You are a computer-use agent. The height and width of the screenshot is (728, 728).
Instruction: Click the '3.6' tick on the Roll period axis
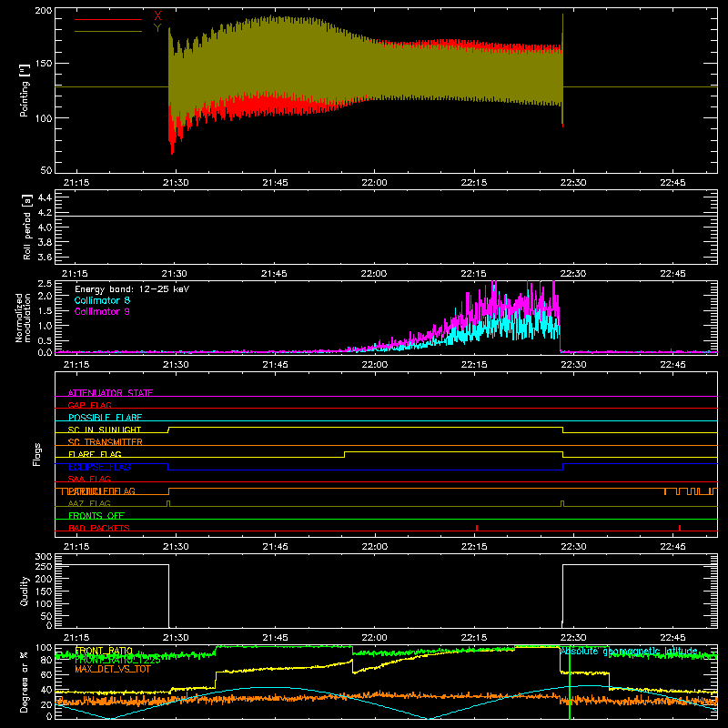click(x=45, y=257)
